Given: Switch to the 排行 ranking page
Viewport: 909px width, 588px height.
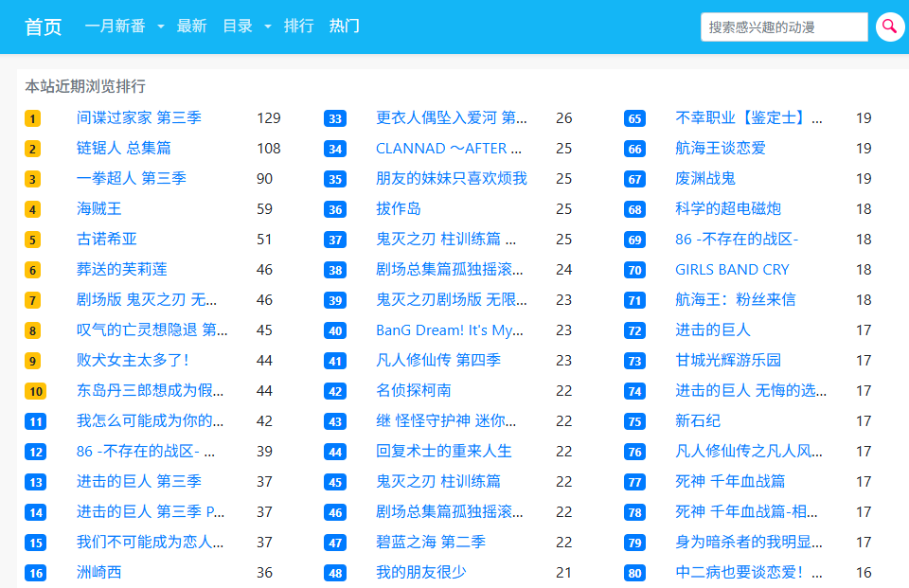Looking at the screenshot, I should pyautogui.click(x=298, y=27).
